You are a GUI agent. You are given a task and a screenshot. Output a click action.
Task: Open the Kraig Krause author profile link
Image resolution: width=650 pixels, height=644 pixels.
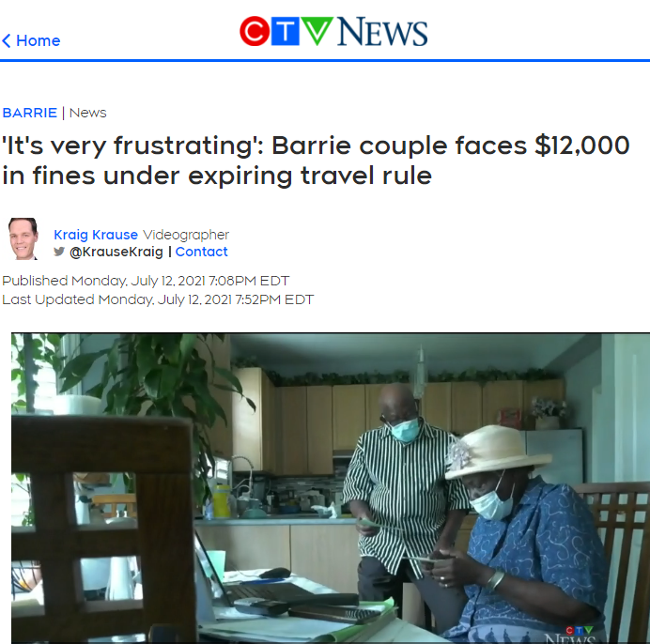(x=96, y=235)
